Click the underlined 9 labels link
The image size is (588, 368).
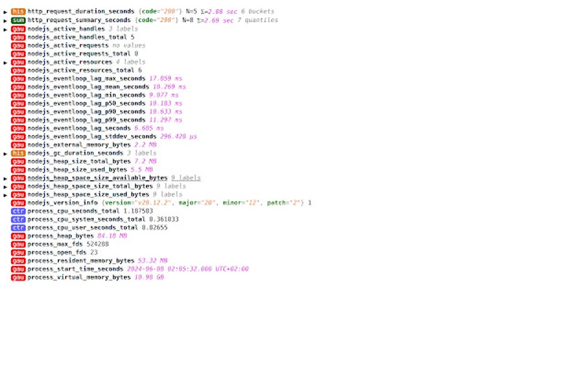[186, 178]
